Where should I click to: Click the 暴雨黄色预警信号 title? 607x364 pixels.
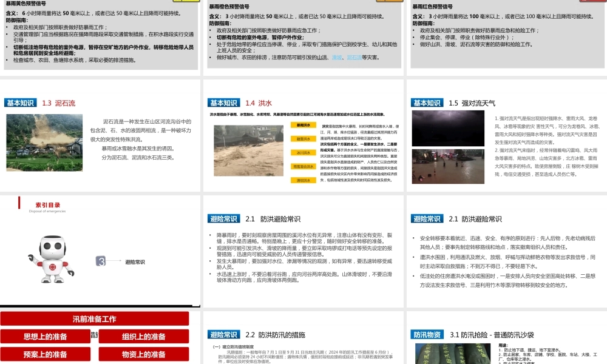tap(25, 4)
